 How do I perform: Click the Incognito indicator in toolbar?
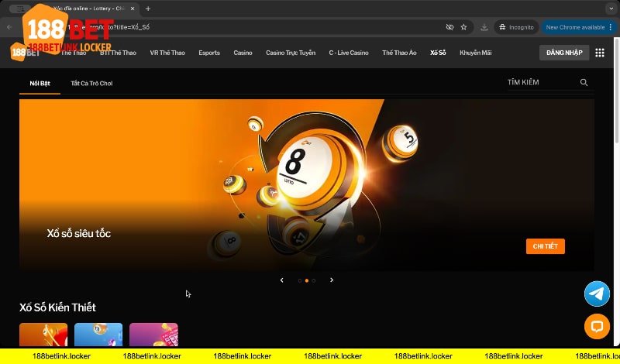(x=515, y=27)
